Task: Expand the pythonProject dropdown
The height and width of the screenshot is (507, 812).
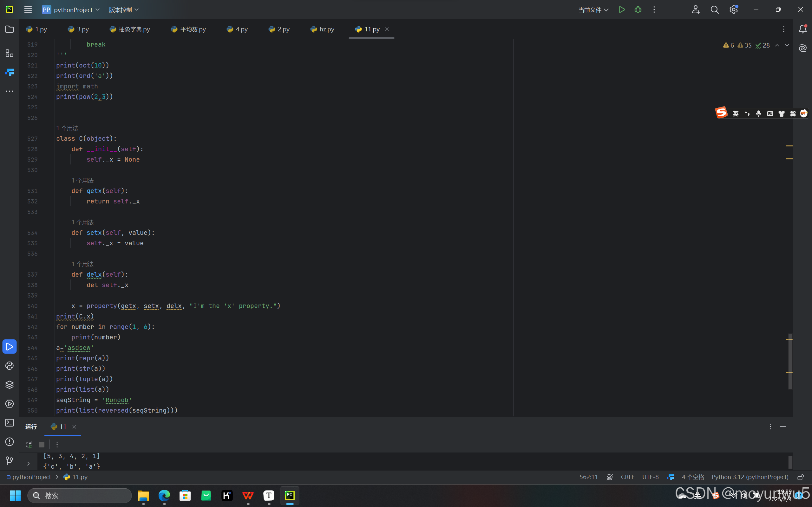Action: tap(71, 10)
